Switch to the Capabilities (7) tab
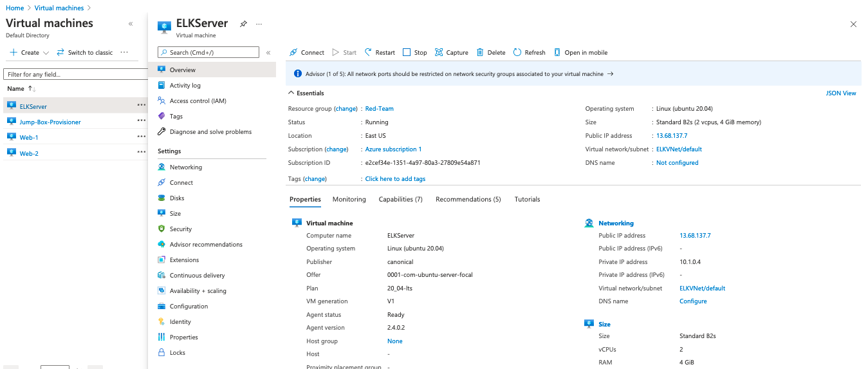This screenshot has width=868, height=369. 401,200
